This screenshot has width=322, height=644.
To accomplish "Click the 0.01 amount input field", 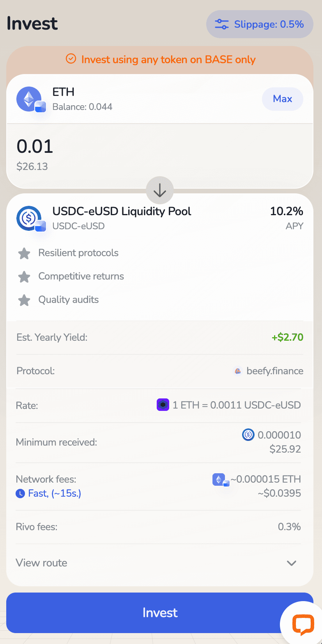I will pos(35,147).
